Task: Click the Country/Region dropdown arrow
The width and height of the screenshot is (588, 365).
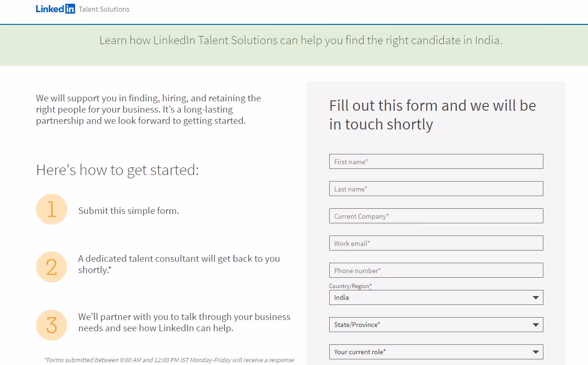Action: [535, 297]
